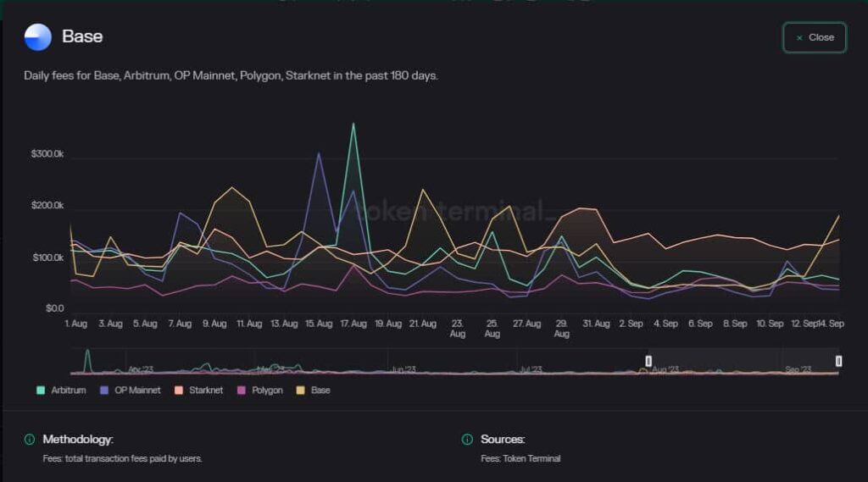Screen dimensions: 868x482
Task: Click the X icon in the Close button
Action: [x=799, y=38]
